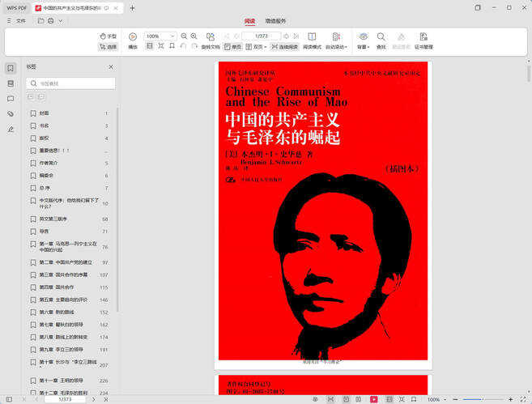Expand the 100% zoom level dropdown
The image size is (532, 404).
tap(172, 36)
